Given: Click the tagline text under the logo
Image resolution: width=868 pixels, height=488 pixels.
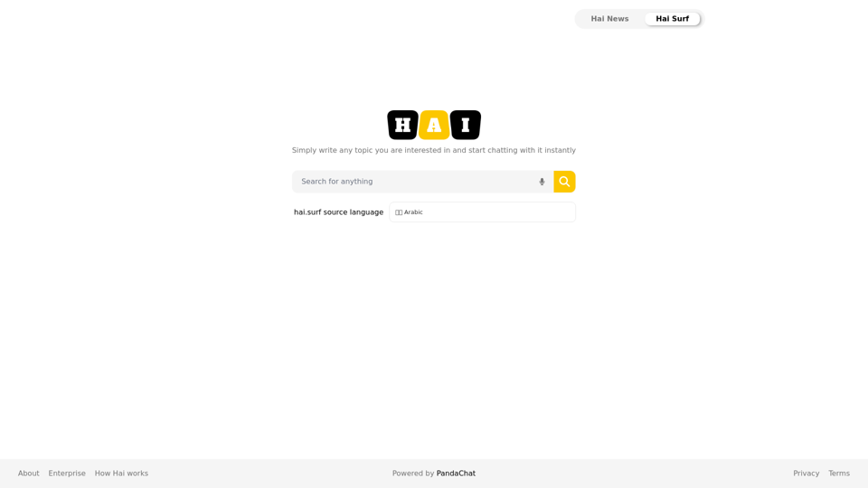Looking at the screenshot, I should pyautogui.click(x=434, y=150).
